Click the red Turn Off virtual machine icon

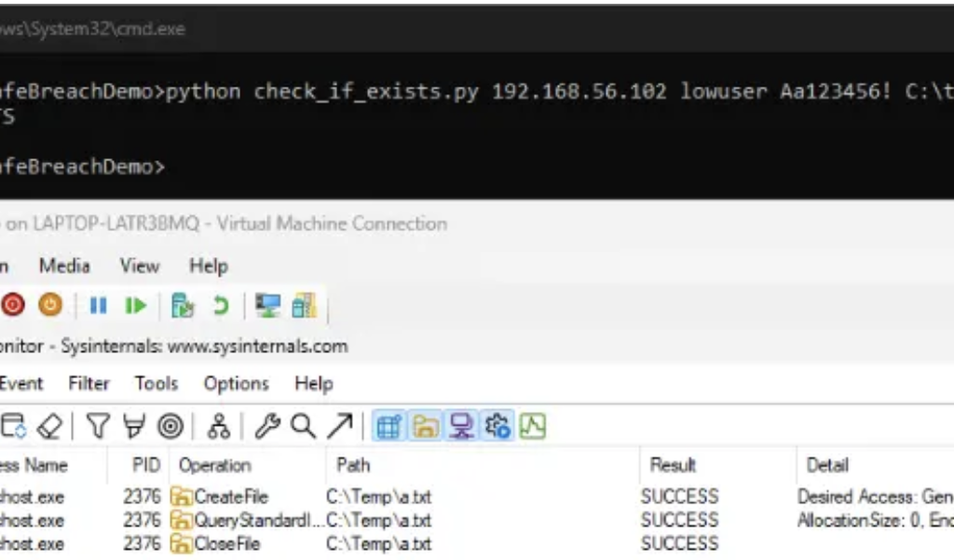13,305
